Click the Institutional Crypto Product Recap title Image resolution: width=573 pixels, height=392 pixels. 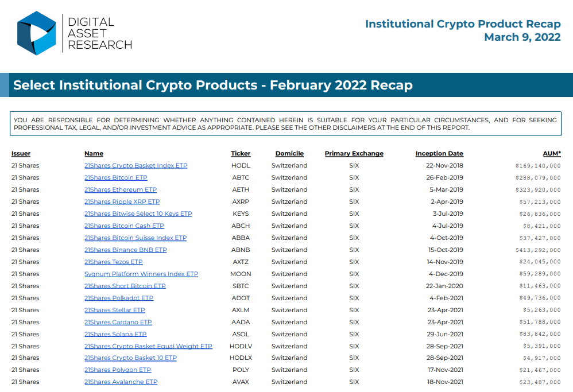463,24
